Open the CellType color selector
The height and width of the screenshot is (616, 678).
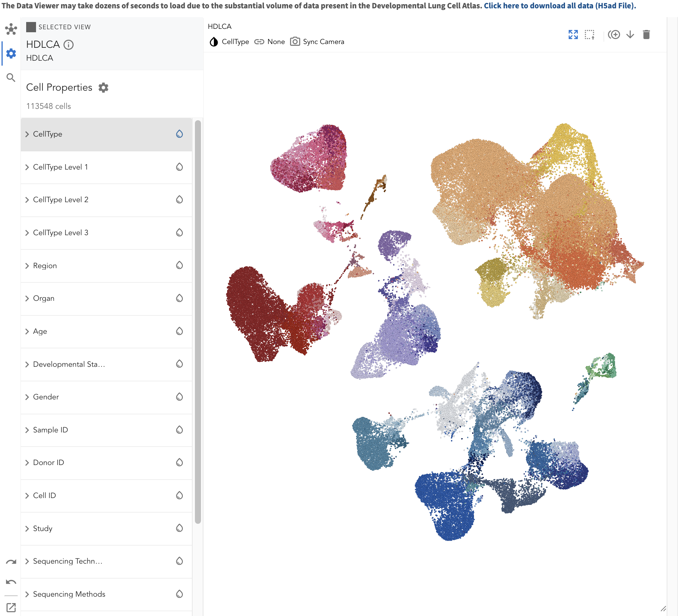point(229,42)
